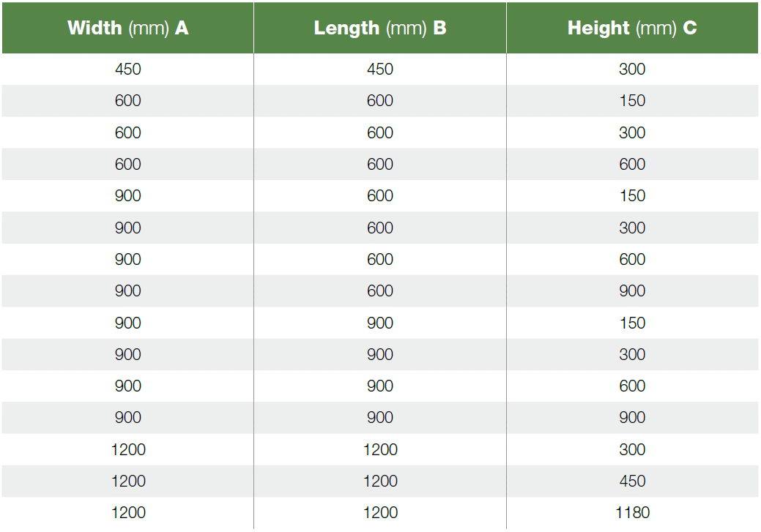The width and height of the screenshot is (761, 532).
Task: Select height 600 in the 900 x 900 row
Action: coord(632,386)
